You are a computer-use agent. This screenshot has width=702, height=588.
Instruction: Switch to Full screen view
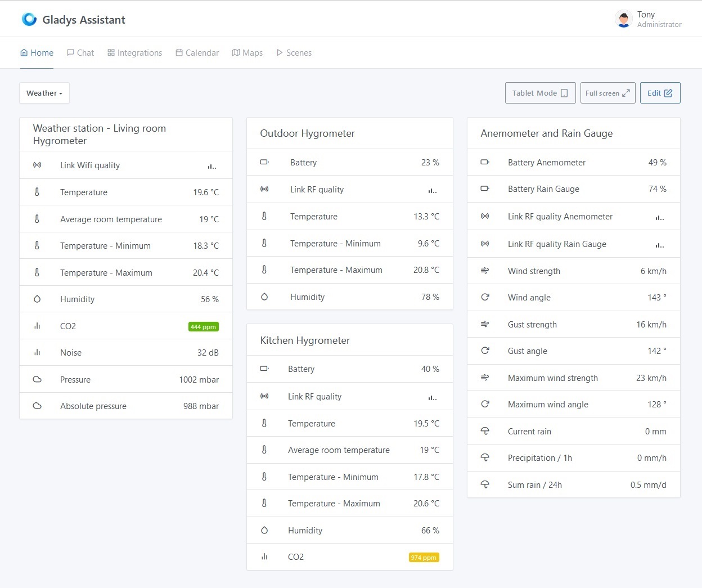[607, 93]
